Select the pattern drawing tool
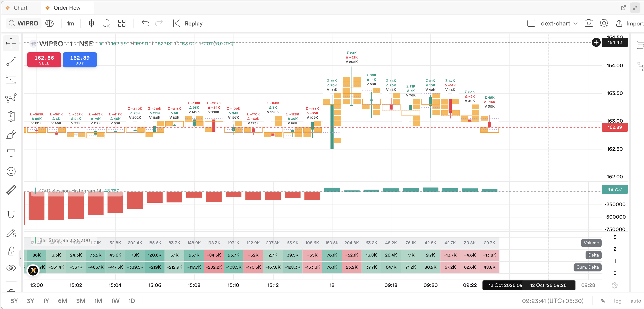644x309 pixels. pos(11,98)
